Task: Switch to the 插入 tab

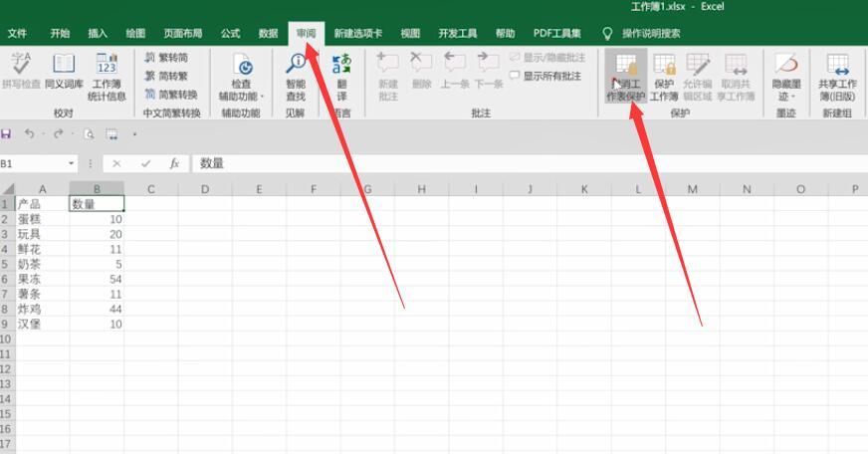Action: pos(98,33)
